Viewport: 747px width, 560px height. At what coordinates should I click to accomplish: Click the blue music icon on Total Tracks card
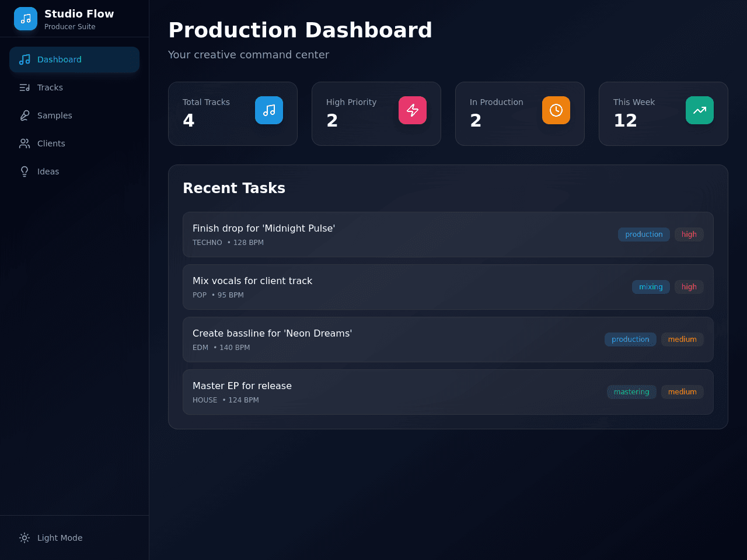(x=269, y=110)
